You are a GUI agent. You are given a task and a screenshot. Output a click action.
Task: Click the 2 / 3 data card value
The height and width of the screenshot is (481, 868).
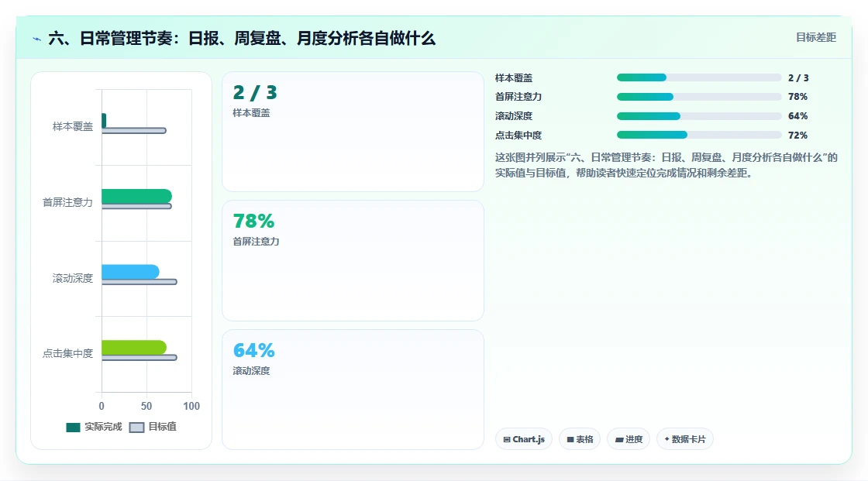point(255,92)
